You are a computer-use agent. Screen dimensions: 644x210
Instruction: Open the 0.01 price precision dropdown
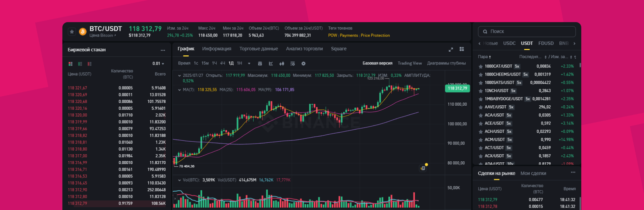[158, 63]
